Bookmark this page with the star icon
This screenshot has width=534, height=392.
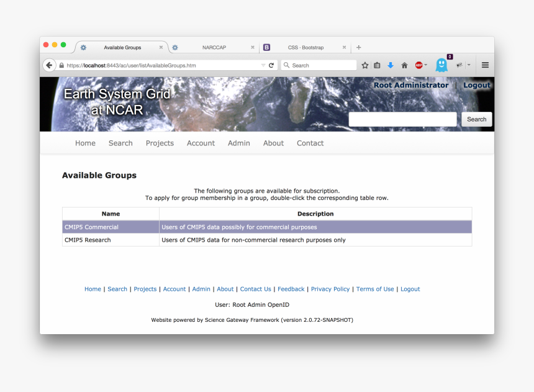coord(364,65)
